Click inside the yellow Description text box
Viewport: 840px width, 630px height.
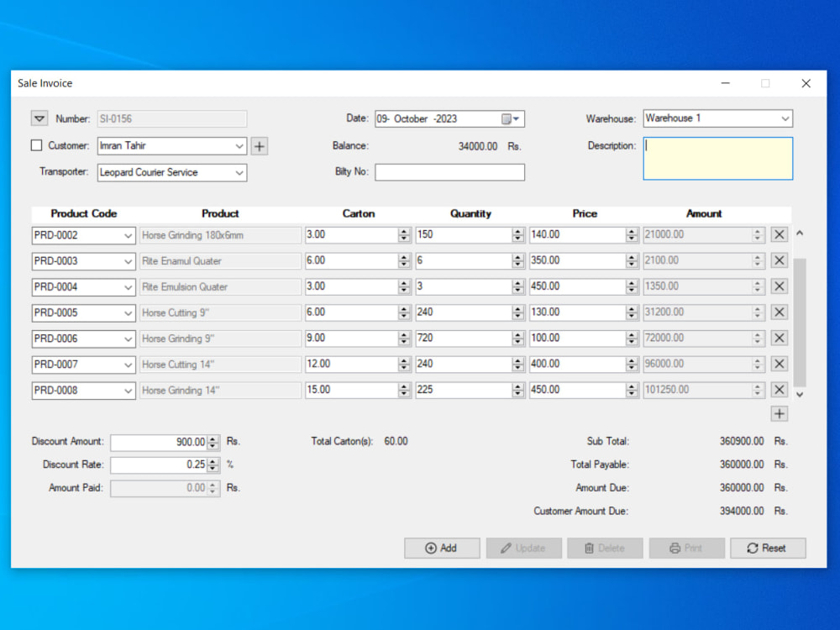717,158
